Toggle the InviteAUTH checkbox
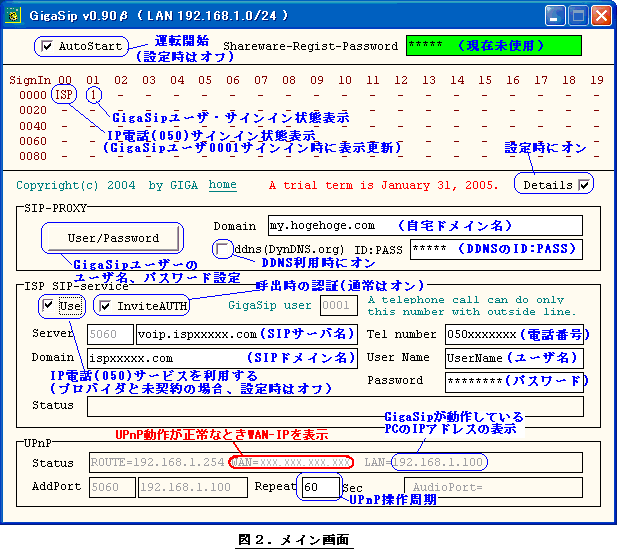This screenshot has height=558, width=617. click(105, 306)
